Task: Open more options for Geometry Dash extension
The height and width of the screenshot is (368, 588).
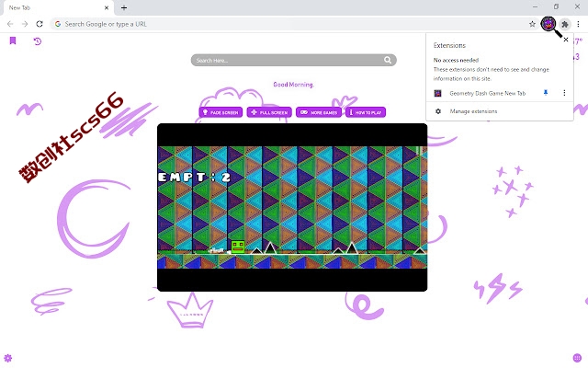Action: point(564,93)
